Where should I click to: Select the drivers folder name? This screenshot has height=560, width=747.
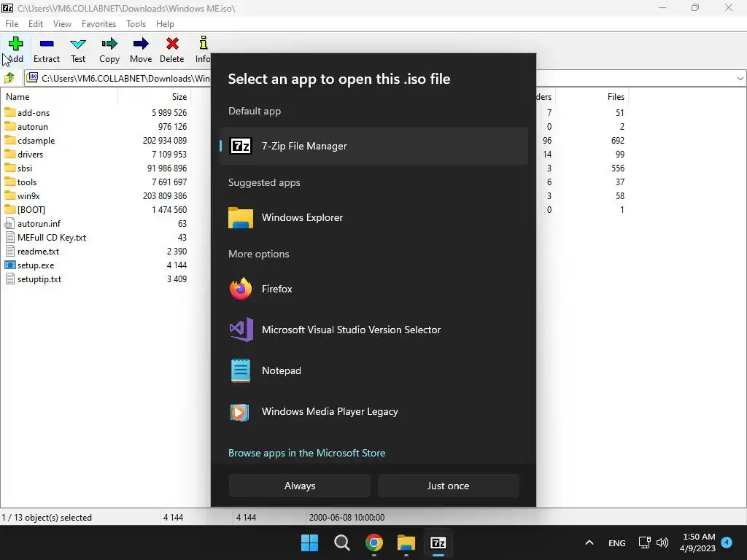pyautogui.click(x=31, y=155)
